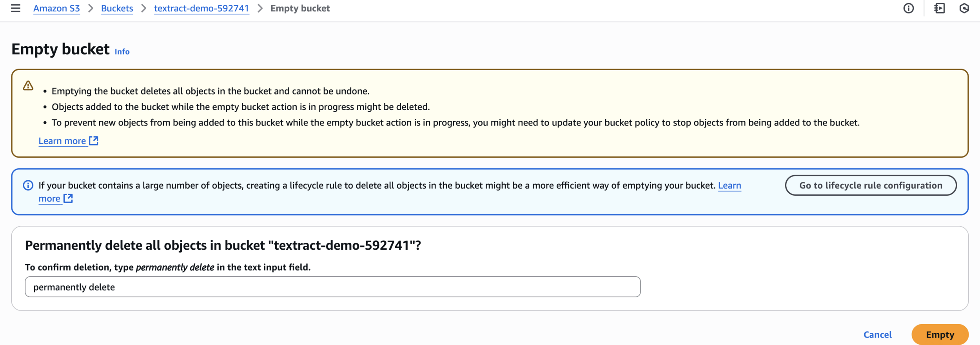The width and height of the screenshot is (980, 345).
Task: Open Learn more in lifecycle info box
Action: tap(730, 185)
